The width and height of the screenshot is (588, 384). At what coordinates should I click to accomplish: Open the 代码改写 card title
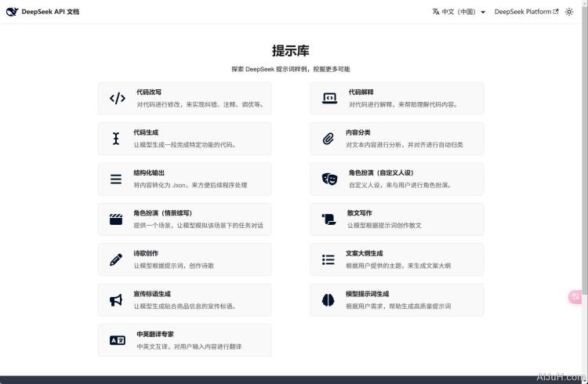coord(149,92)
